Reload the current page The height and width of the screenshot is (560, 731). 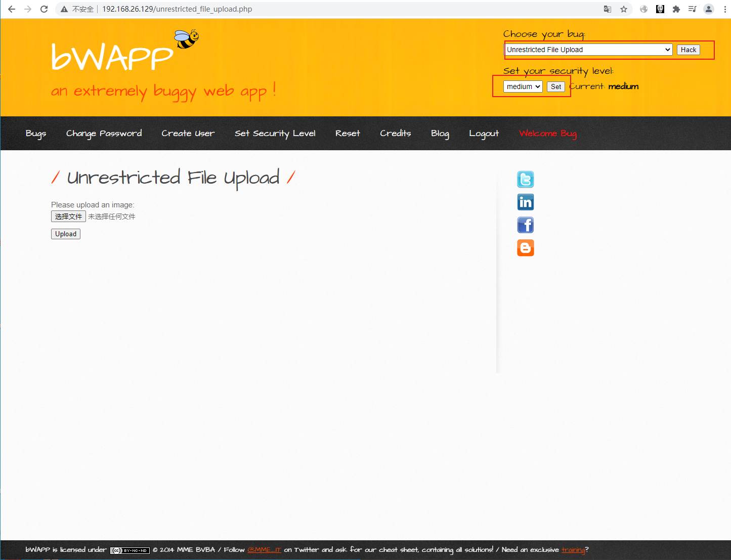coord(44,9)
